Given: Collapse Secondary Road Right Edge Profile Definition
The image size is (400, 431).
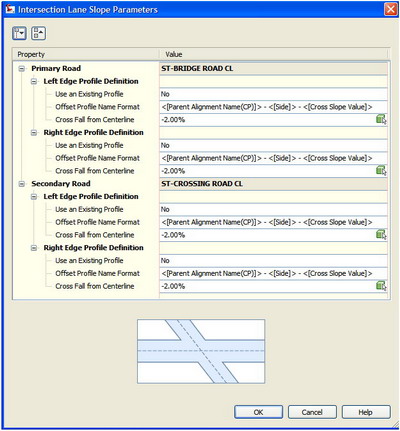Looking at the screenshot, I should [34, 248].
